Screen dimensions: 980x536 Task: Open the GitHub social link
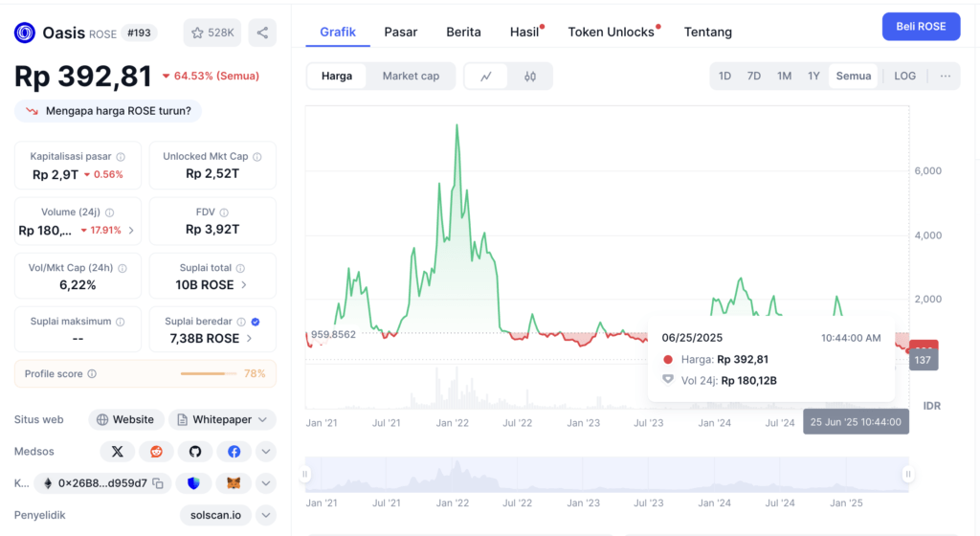pyautogui.click(x=195, y=452)
